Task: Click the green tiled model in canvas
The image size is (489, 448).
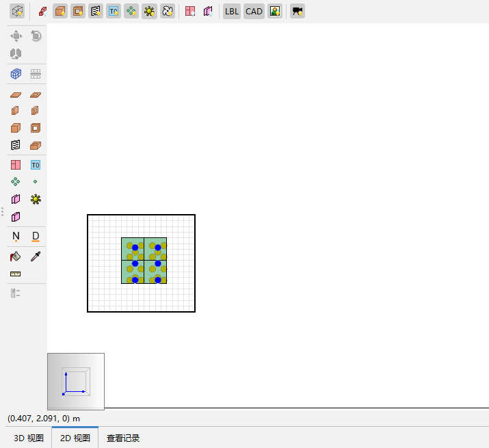Action: coord(144,261)
